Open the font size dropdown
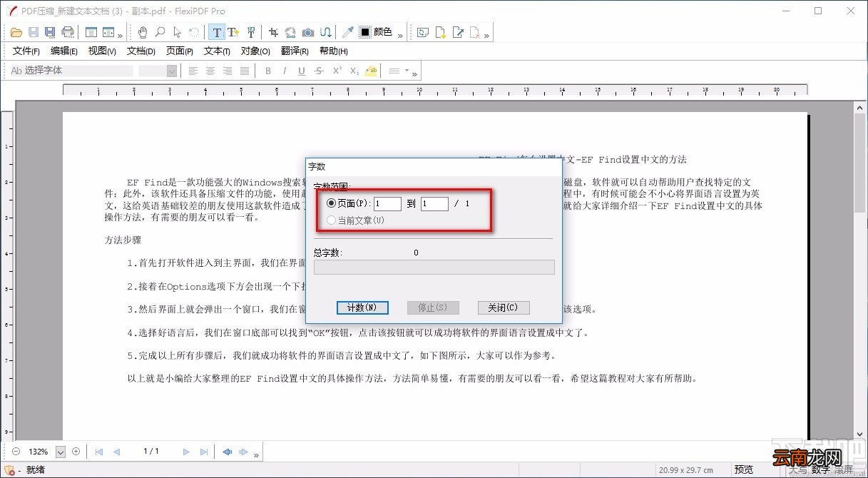 (171, 71)
